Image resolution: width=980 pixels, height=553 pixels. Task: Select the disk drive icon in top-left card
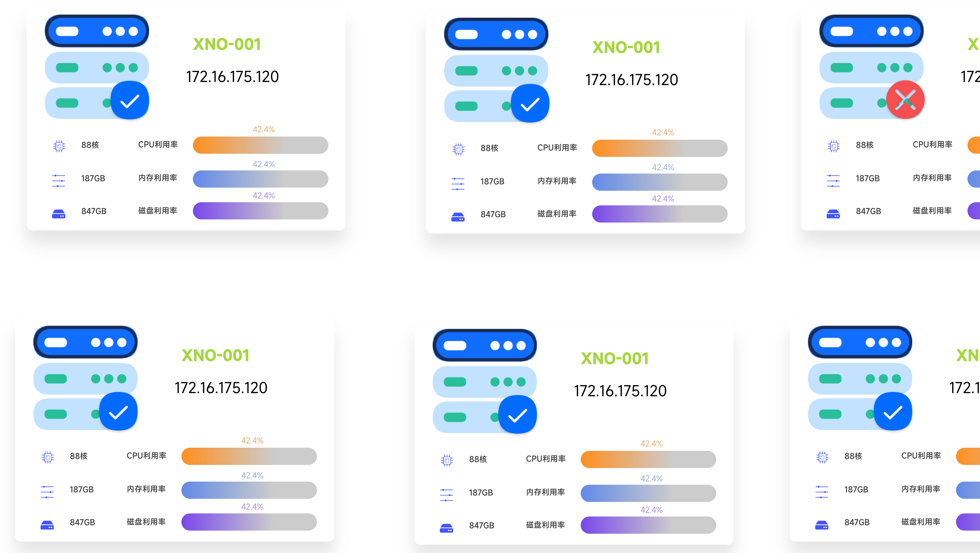[x=59, y=214]
